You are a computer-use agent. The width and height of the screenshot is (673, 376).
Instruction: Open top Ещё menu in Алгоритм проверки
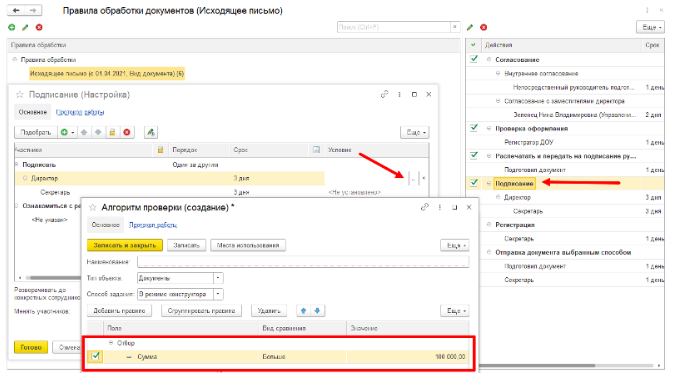tap(455, 245)
